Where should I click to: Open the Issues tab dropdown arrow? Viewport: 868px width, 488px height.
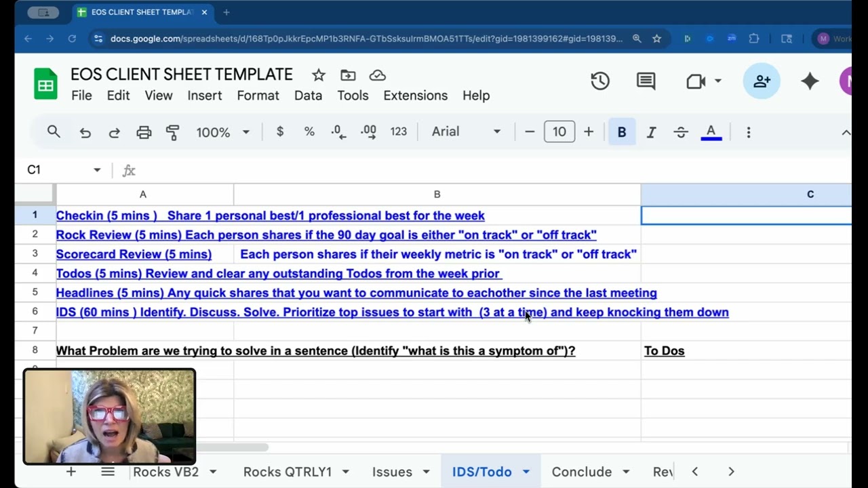[x=426, y=472]
